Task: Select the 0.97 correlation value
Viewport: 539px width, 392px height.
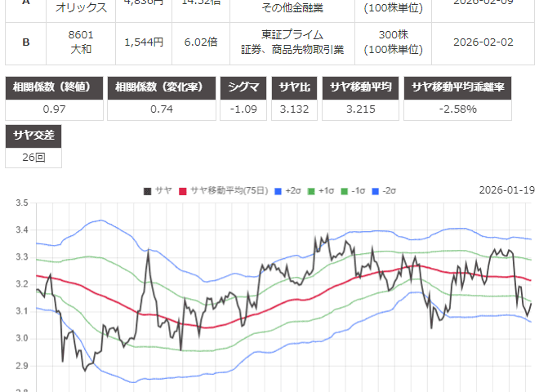Action: click(55, 109)
